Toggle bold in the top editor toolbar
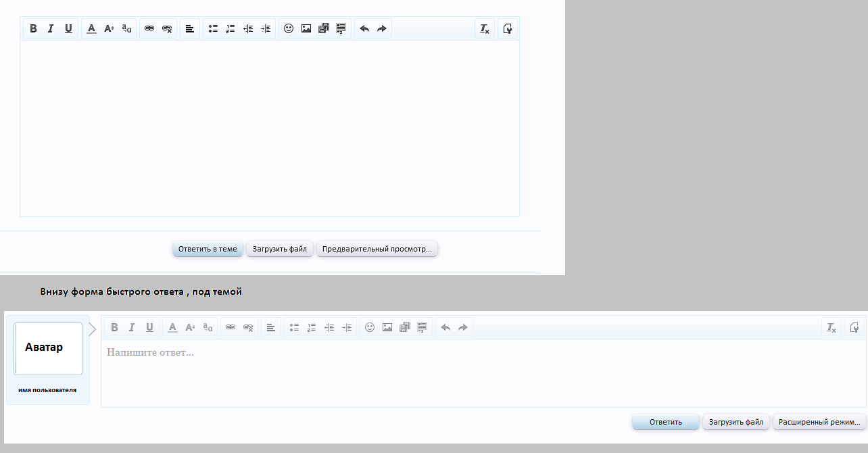868x453 pixels. pos(33,28)
